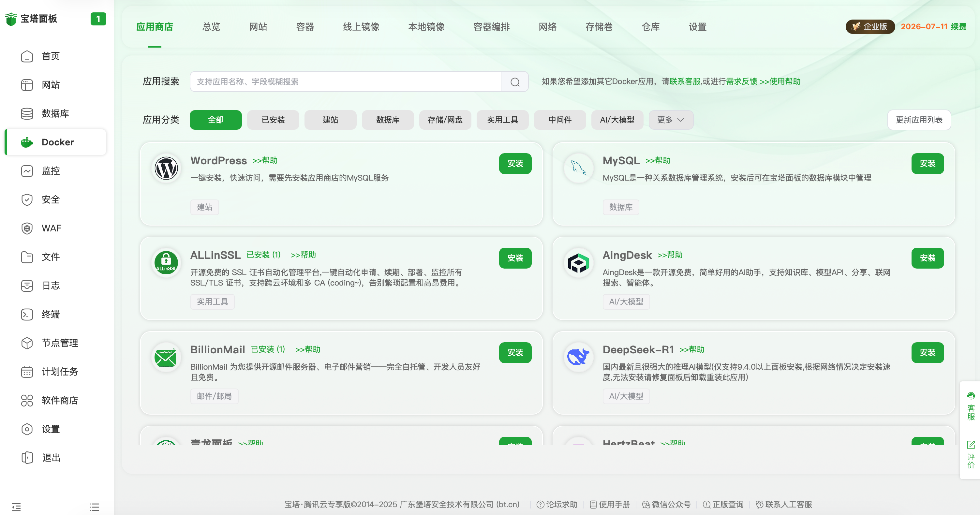Switch to the 本地镜像 tab
The width and height of the screenshot is (980, 515).
point(426,27)
